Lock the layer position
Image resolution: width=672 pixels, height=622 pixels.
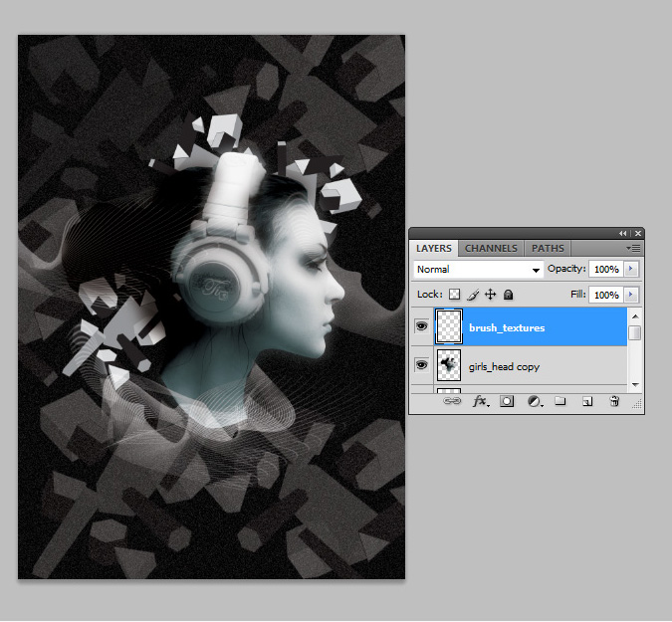coord(490,295)
